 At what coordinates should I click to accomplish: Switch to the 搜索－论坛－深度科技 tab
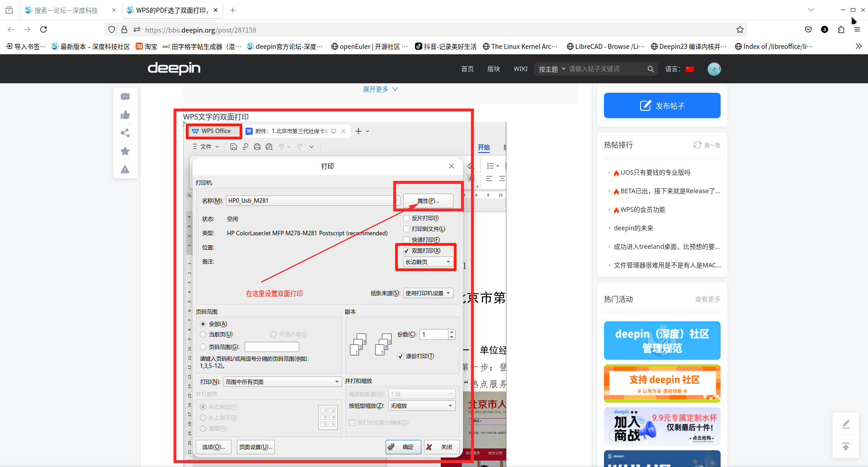66,10
